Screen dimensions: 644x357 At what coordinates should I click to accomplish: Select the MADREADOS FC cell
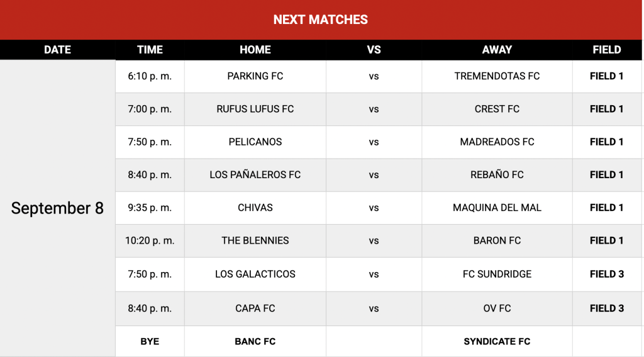[497, 142]
